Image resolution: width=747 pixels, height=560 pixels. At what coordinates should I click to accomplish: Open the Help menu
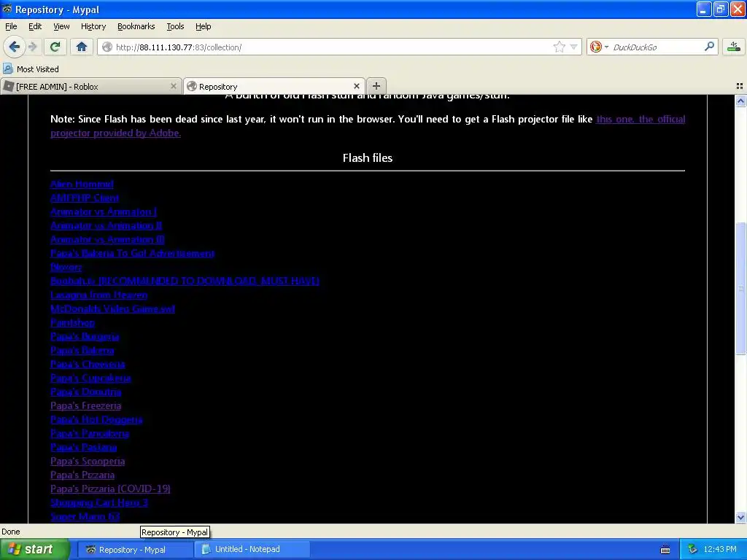click(203, 26)
